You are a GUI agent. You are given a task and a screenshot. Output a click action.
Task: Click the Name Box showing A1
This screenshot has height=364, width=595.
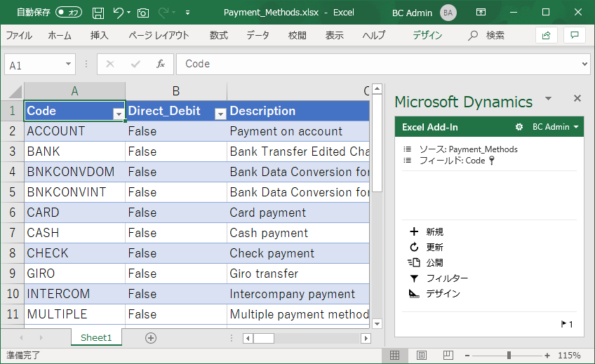pos(35,65)
